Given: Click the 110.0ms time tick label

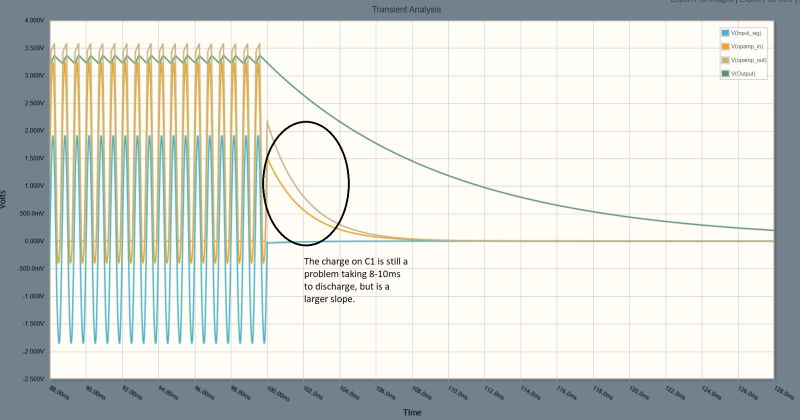Looking at the screenshot, I should [458, 392].
